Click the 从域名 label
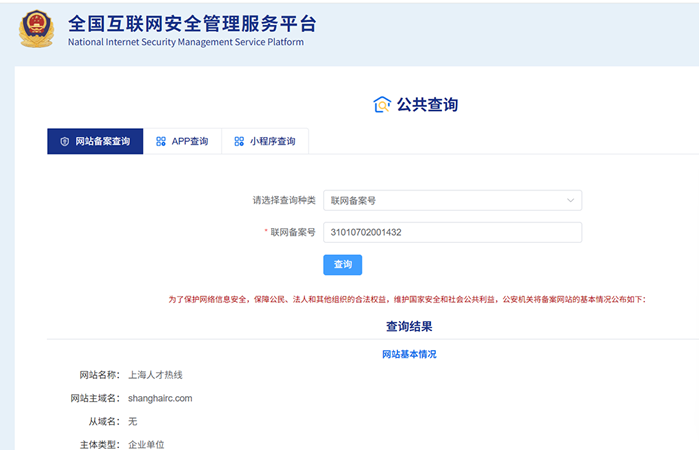The width and height of the screenshot is (699, 450). pos(104,421)
